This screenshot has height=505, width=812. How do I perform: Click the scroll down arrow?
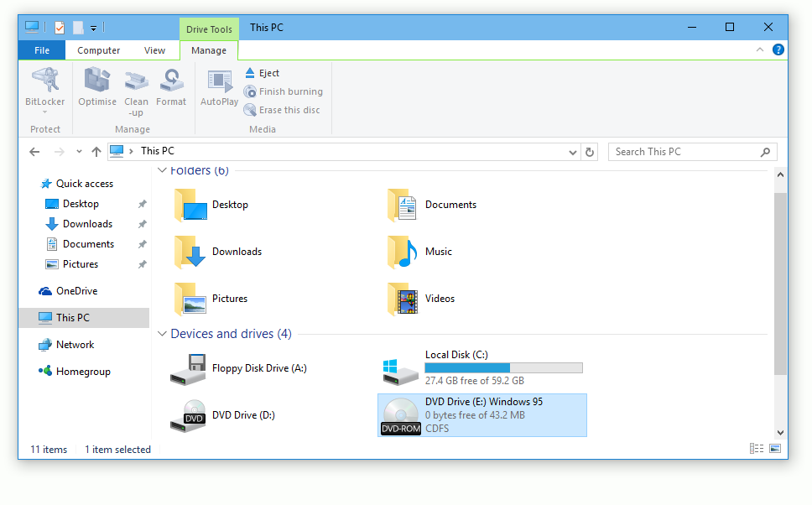pos(780,433)
